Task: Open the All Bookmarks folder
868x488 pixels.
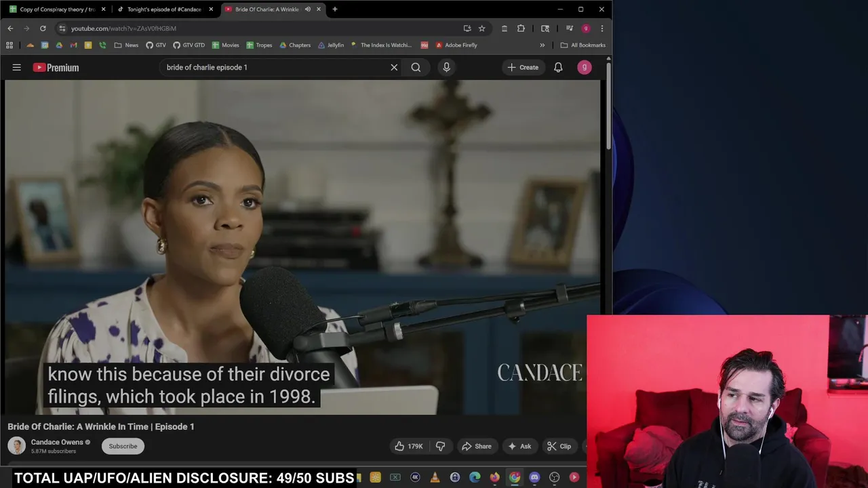Action: coord(583,45)
